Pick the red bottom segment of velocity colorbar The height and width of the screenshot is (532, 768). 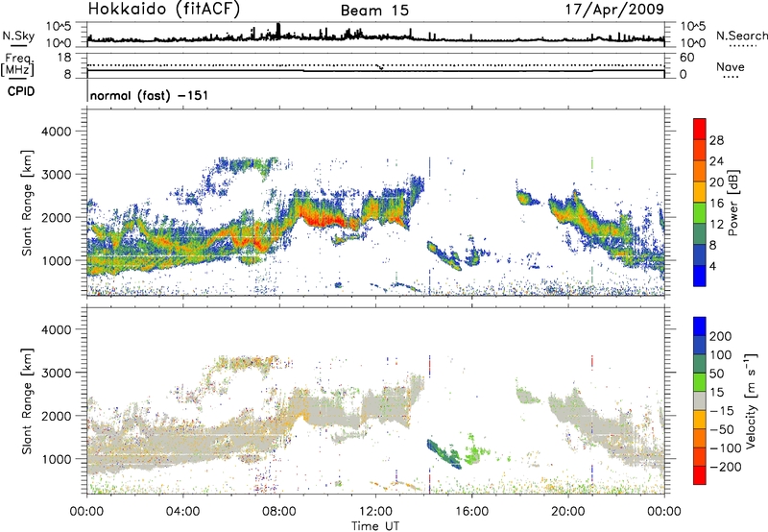point(700,475)
